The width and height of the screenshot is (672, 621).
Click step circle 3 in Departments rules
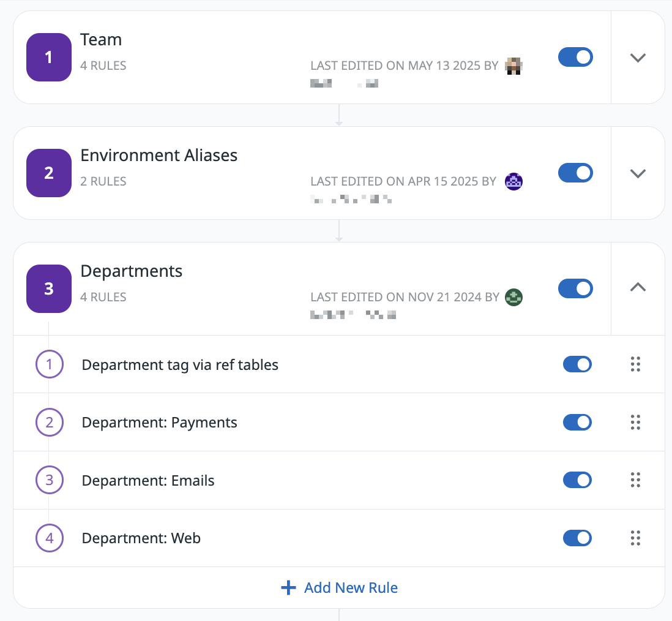[x=50, y=480]
